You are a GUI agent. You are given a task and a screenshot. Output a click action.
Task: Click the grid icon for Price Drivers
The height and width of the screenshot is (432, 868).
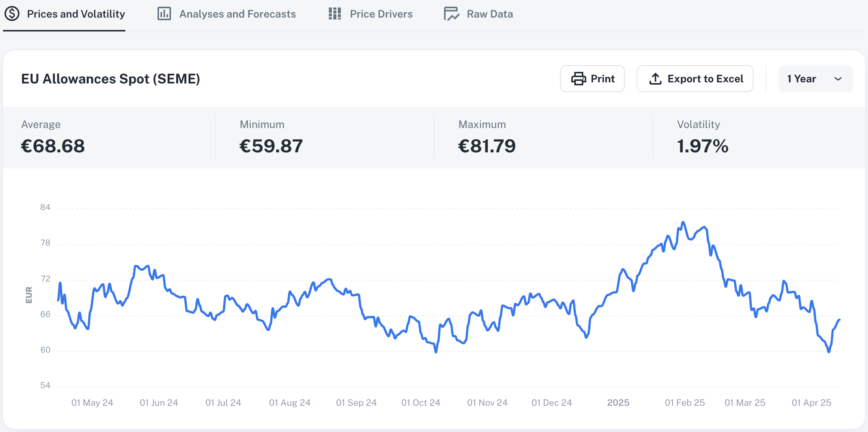tap(335, 14)
